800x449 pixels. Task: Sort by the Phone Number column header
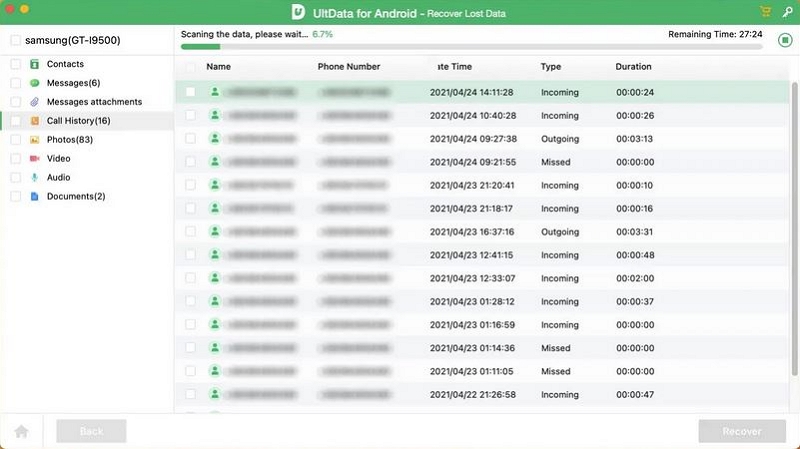tap(348, 67)
